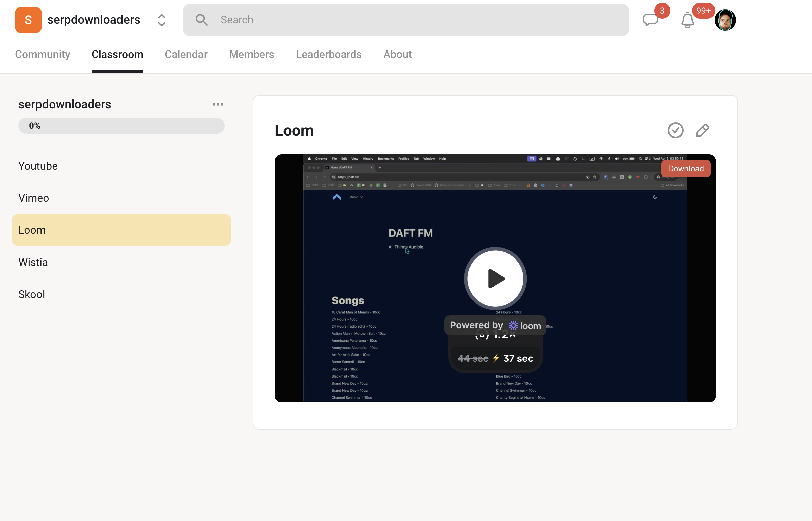Open the Vimeo lesson
812x521 pixels.
[x=121, y=198]
